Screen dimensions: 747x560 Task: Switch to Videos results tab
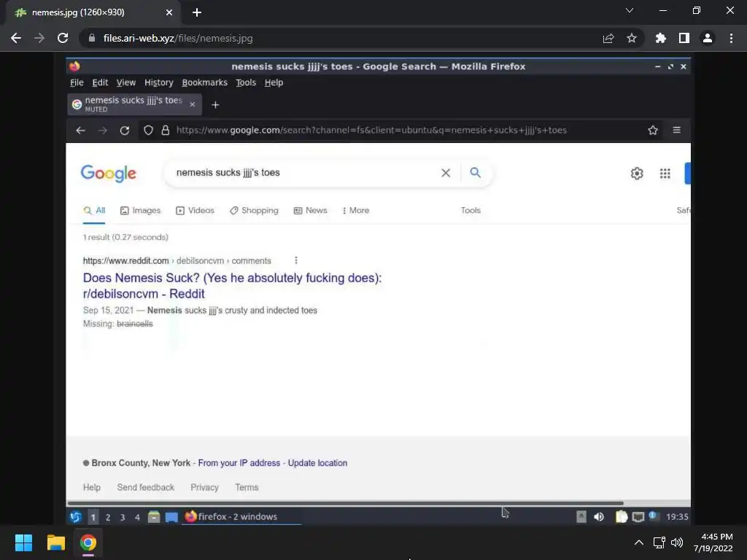195,211
